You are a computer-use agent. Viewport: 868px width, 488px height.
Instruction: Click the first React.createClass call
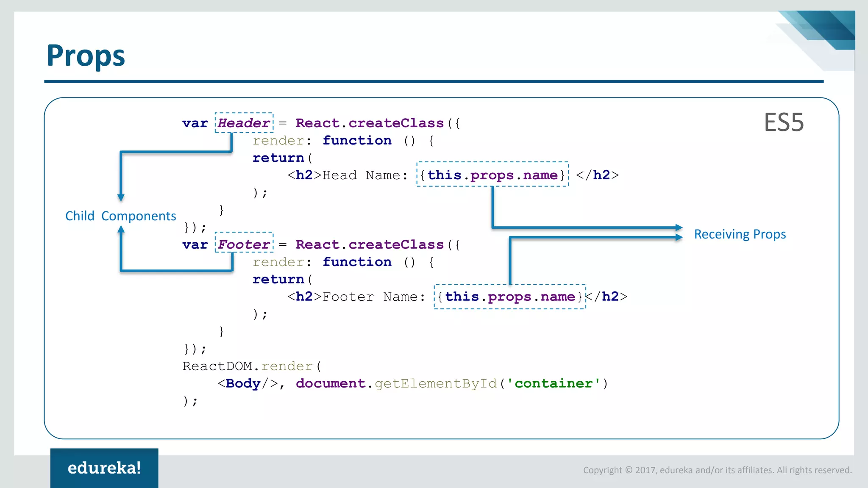tap(369, 123)
